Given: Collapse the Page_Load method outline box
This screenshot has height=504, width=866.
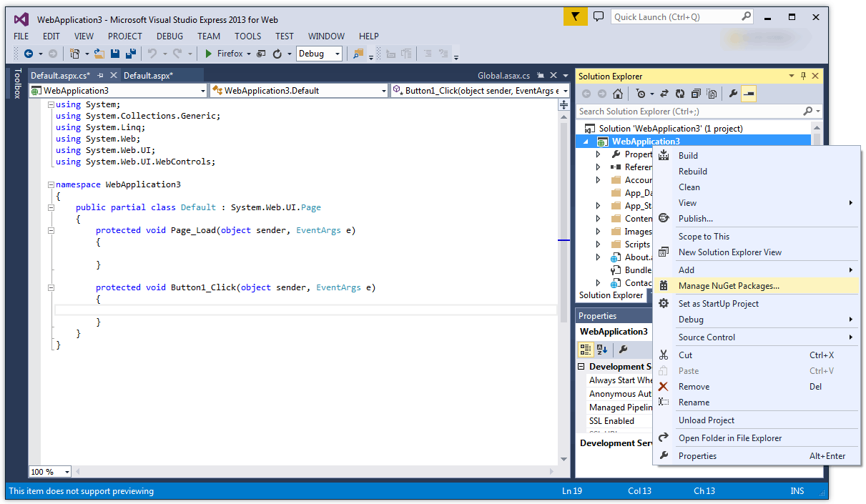Looking at the screenshot, I should pos(51,230).
